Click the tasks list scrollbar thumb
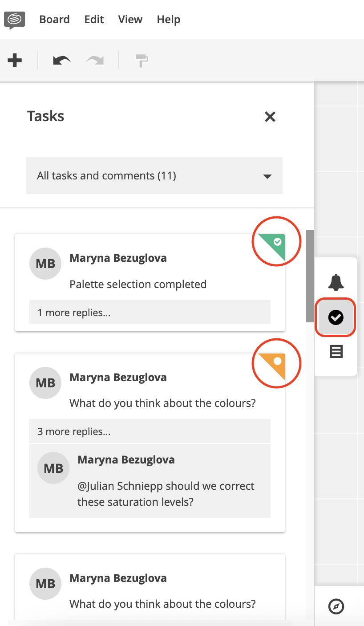The image size is (364, 626). click(310, 276)
